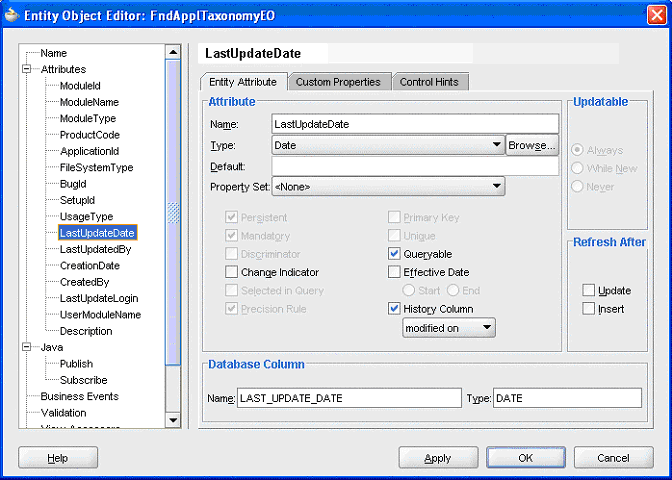This screenshot has height=480, width=672.
Task: Select the Never updatable option
Action: pos(577,186)
